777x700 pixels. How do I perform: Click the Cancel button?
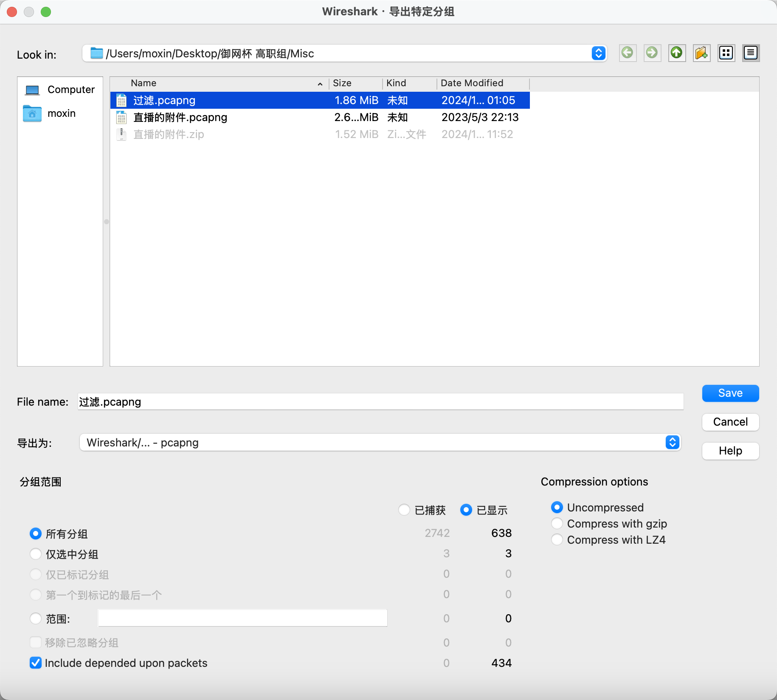[730, 422]
